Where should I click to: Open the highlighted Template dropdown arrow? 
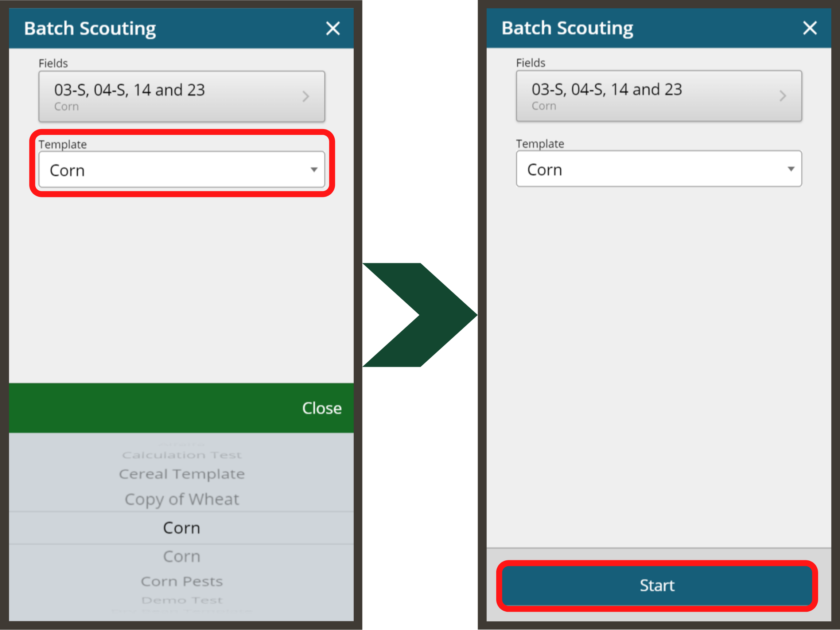(x=314, y=170)
